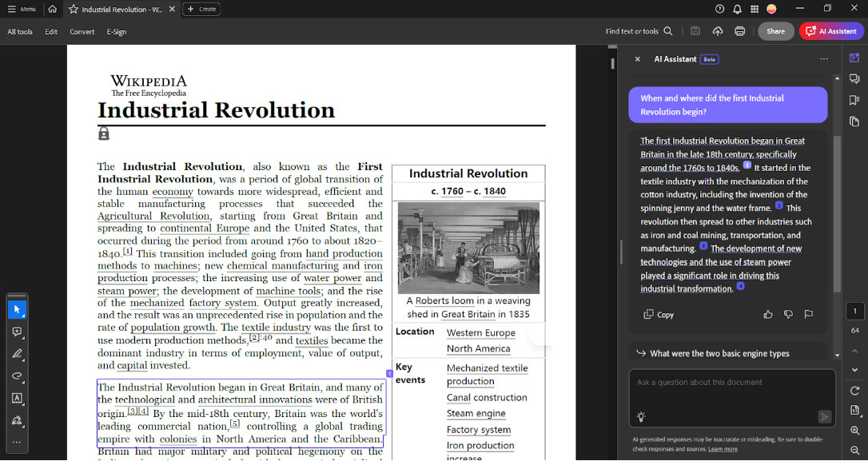Open the AI Assistant icon in right sidebar
Viewport: 868px width, 461px height.
click(x=854, y=58)
